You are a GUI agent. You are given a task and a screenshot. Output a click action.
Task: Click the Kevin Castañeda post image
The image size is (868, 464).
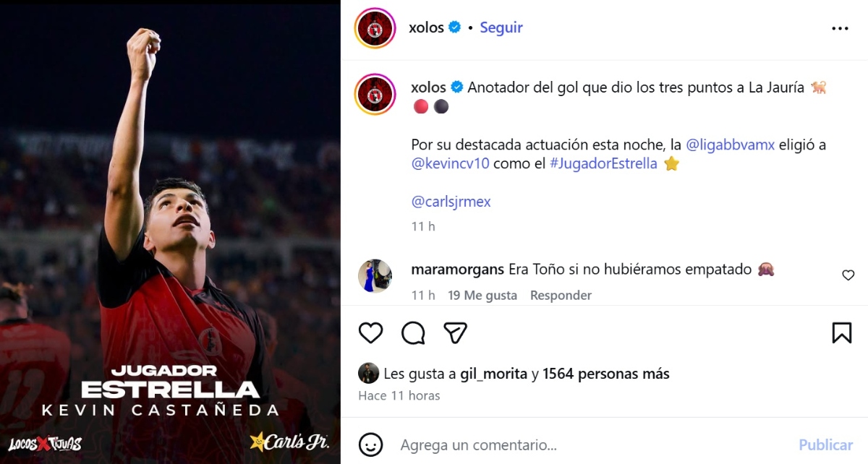click(x=170, y=232)
